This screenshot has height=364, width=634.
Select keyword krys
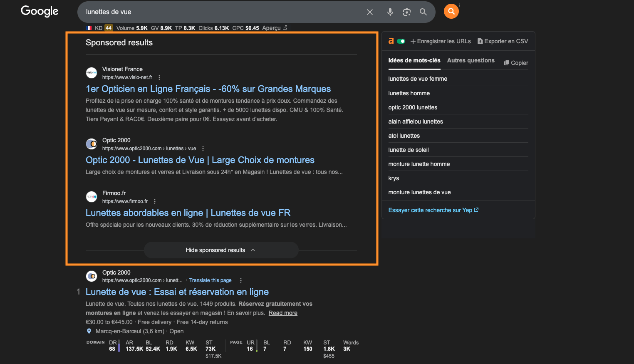[394, 178]
